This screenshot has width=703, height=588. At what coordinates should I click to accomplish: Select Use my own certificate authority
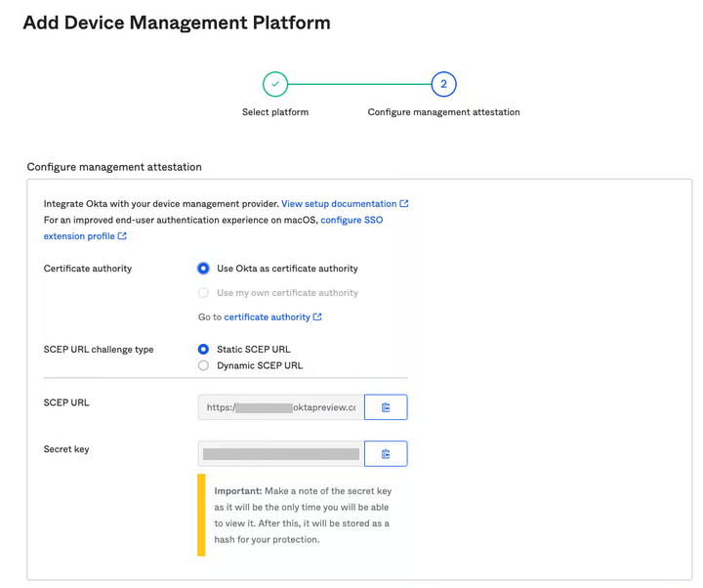tap(203, 292)
